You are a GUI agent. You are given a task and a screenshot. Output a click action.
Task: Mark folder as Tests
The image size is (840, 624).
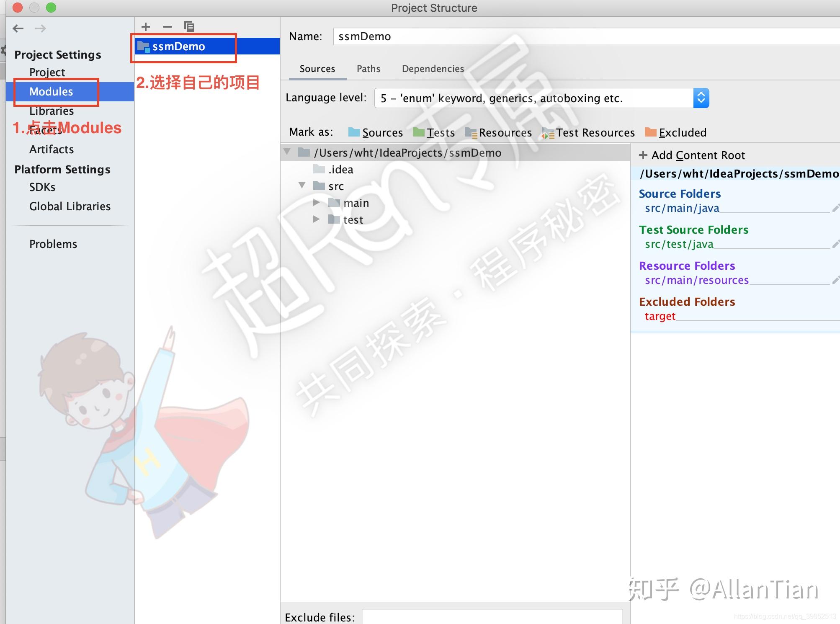pyautogui.click(x=434, y=132)
